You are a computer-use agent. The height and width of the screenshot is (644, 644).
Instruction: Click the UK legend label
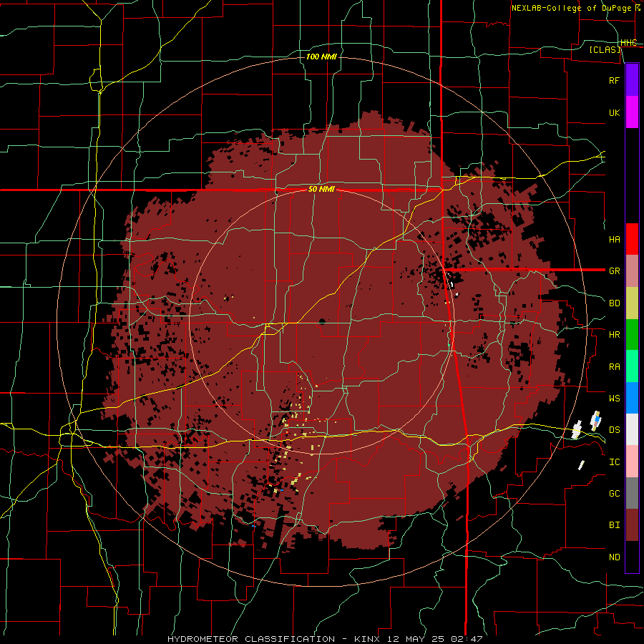[614, 112]
